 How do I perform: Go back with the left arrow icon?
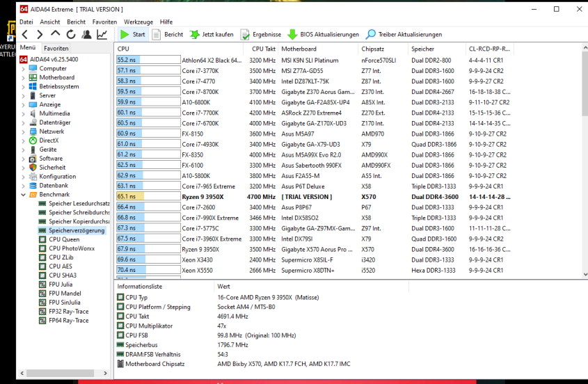click(x=25, y=35)
